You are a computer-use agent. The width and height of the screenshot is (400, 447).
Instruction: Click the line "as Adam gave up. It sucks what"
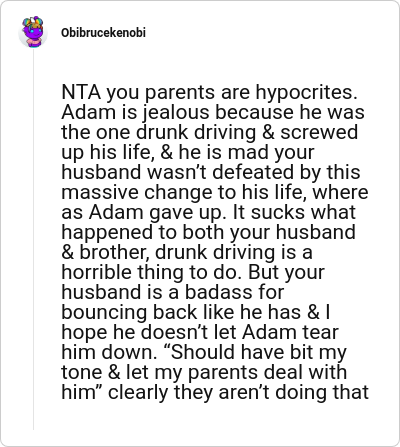point(208,212)
